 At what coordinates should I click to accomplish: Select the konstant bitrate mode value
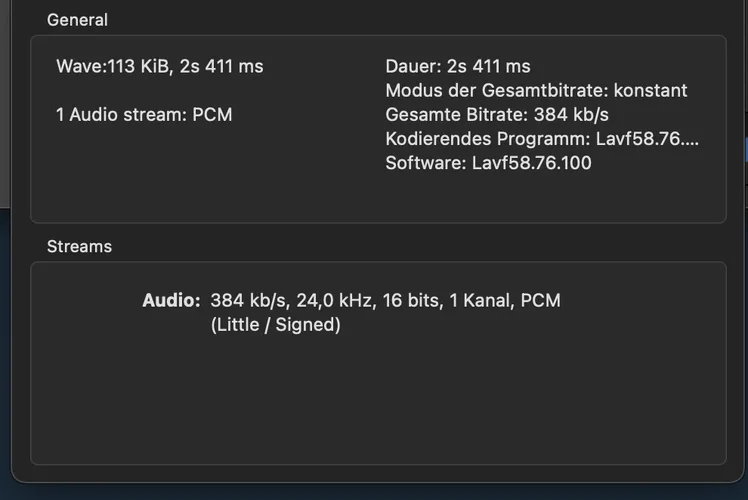[650, 91]
